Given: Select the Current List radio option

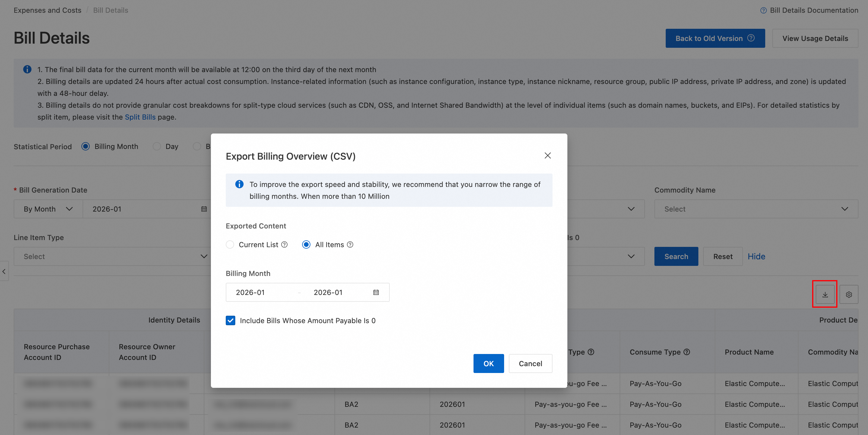Looking at the screenshot, I should click(230, 245).
